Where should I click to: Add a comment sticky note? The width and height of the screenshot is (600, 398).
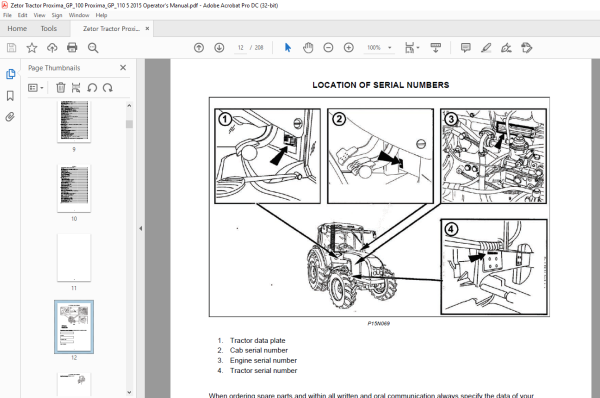click(x=466, y=48)
